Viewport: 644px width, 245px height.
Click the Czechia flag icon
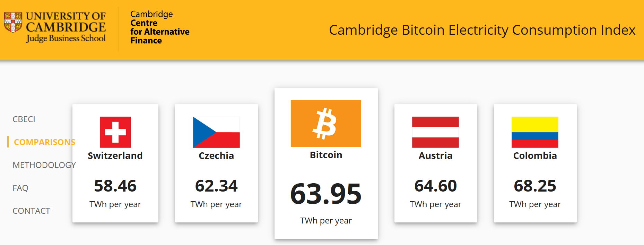click(x=216, y=132)
